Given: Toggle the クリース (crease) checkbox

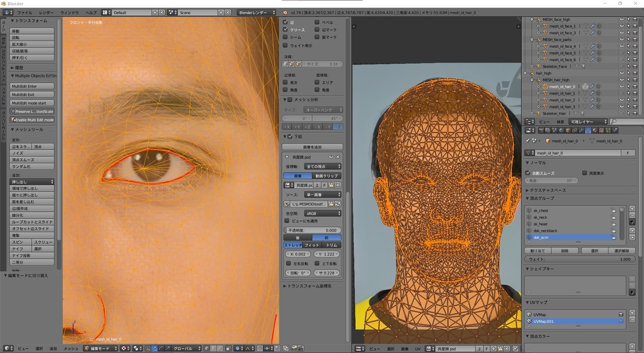Looking at the screenshot, I should tap(286, 30).
